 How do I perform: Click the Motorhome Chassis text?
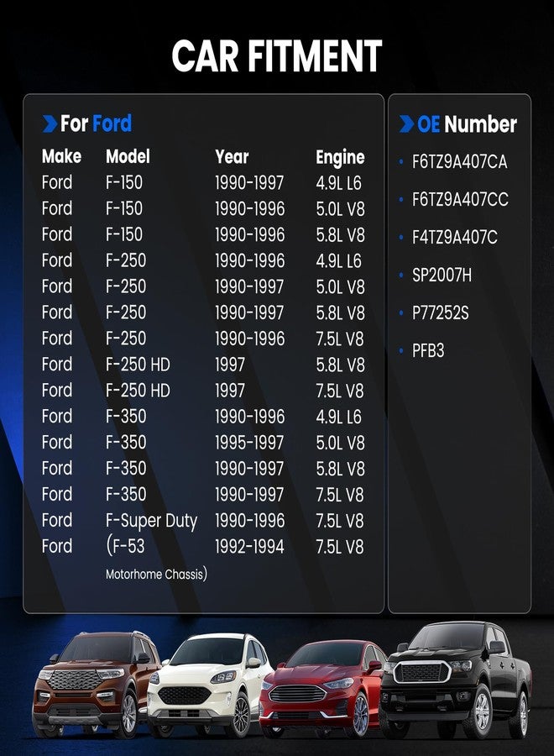click(156, 575)
